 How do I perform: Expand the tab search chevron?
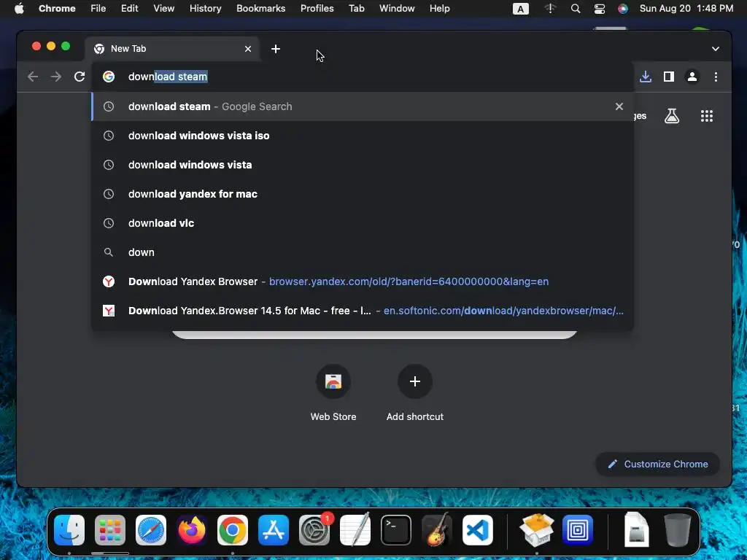[715, 49]
